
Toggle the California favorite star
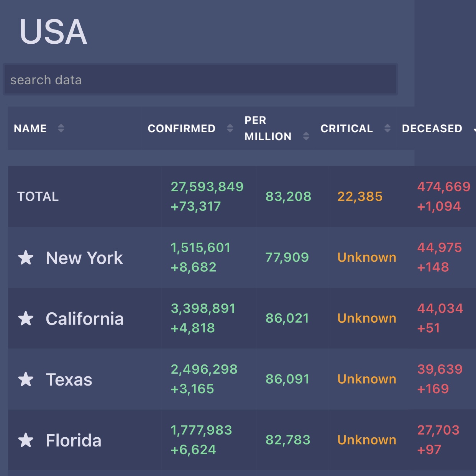point(26,318)
